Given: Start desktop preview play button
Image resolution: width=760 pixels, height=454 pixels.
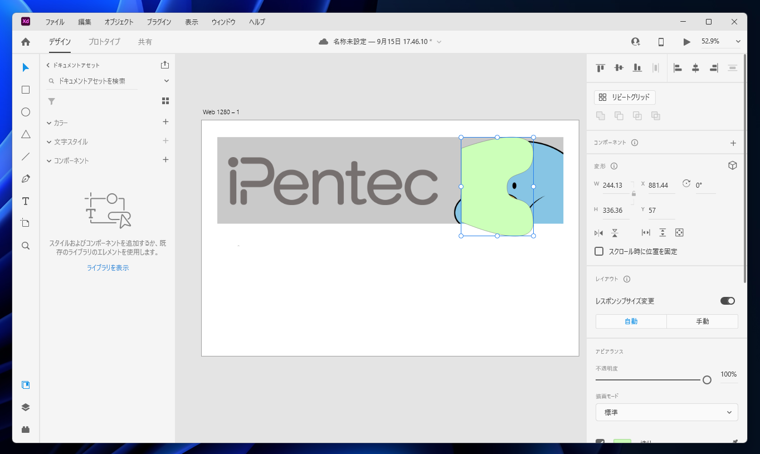Looking at the screenshot, I should [x=686, y=42].
